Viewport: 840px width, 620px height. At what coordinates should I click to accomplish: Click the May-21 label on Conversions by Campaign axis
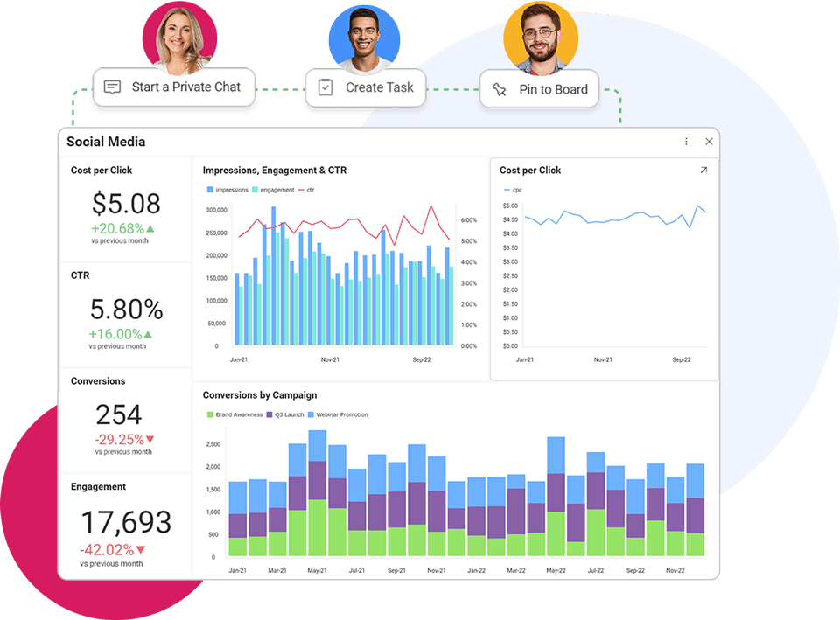pyautogui.click(x=317, y=571)
